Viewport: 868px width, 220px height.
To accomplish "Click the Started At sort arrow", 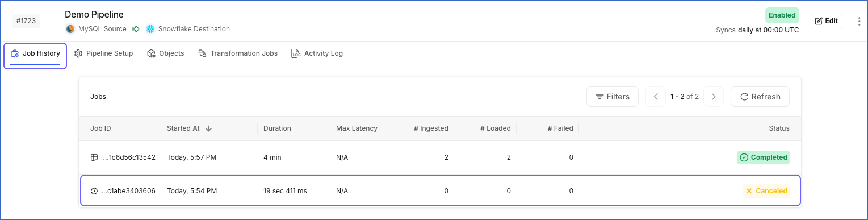I will click(208, 128).
